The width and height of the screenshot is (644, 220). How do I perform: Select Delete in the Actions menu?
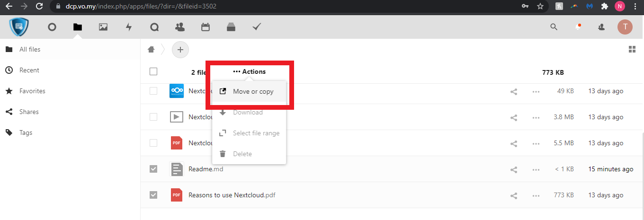click(x=242, y=154)
